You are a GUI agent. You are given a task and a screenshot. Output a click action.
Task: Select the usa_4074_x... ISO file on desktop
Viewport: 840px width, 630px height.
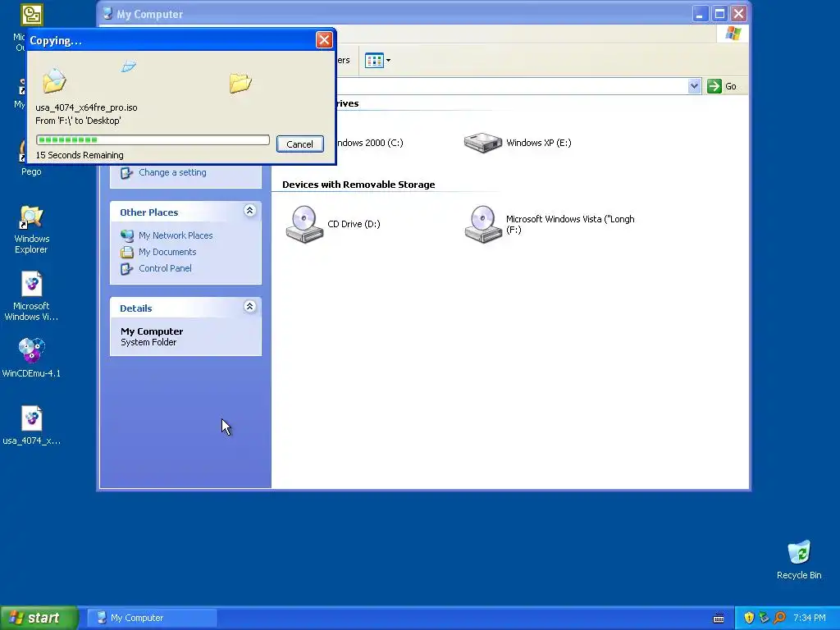[x=31, y=426]
